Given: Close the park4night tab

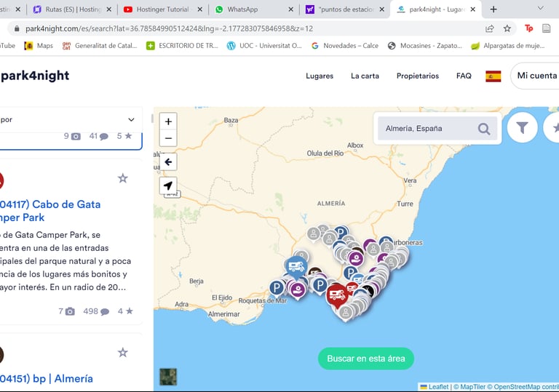Looking at the screenshot, I should (472, 9).
